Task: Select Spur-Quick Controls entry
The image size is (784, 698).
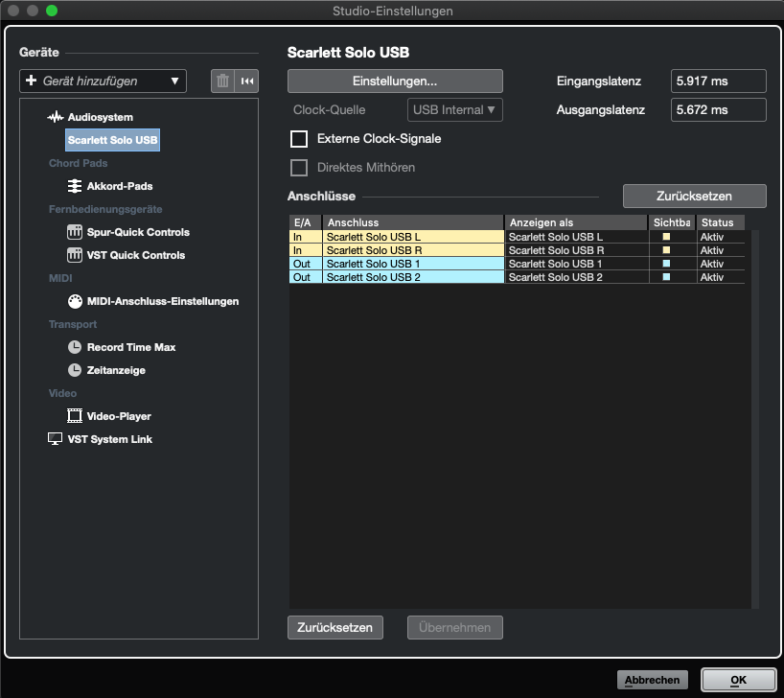Action: pos(138,232)
